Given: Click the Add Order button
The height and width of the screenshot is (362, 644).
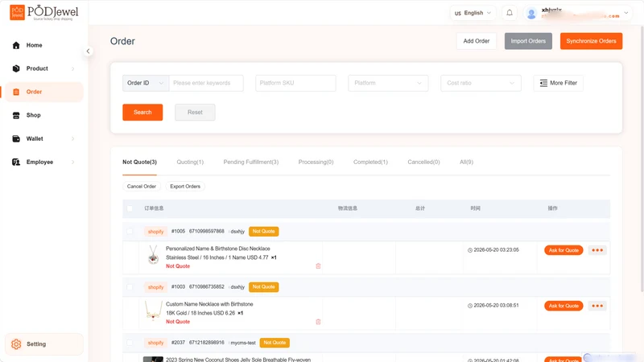Looking at the screenshot, I should [477, 41].
